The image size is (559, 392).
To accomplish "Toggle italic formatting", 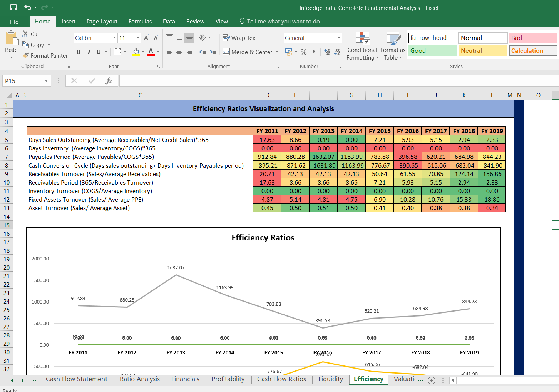I will (89, 52).
